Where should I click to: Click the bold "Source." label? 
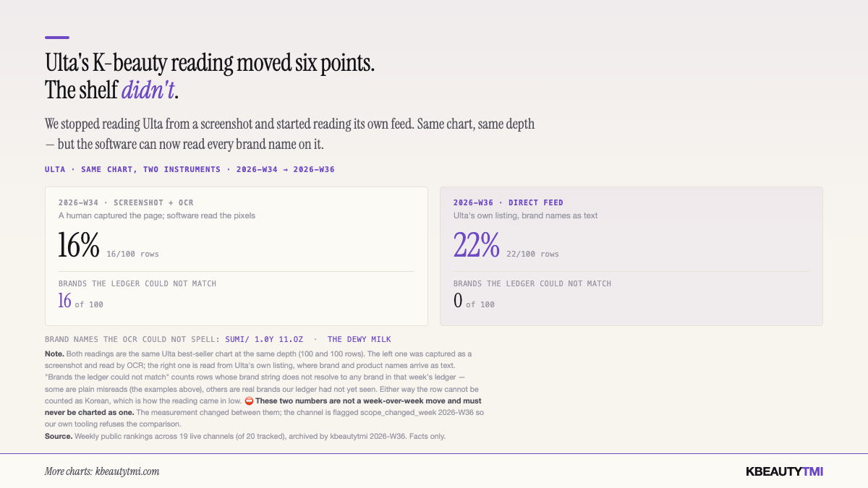(59, 436)
